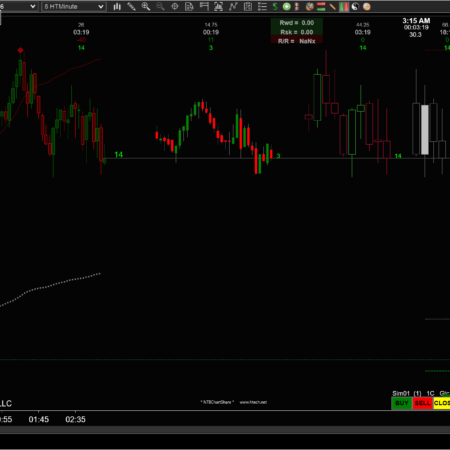Click the 3:15 AM clock display
This screenshot has width=450, height=450.
coord(416,21)
